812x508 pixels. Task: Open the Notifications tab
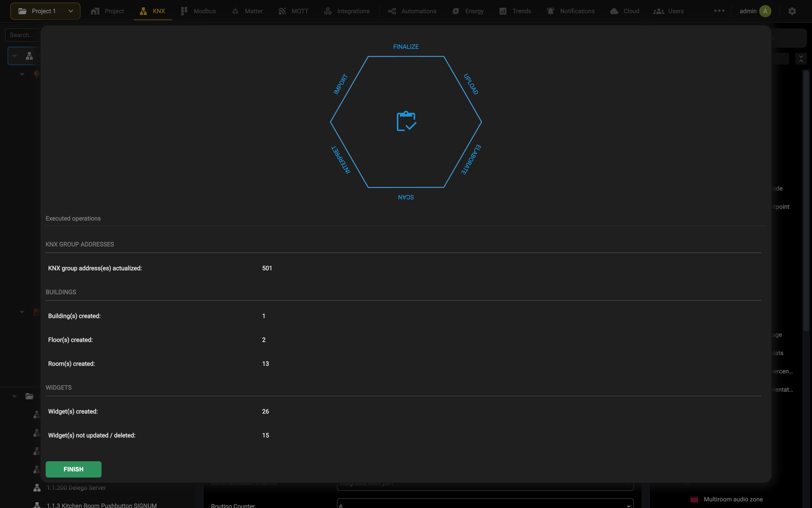pyautogui.click(x=571, y=11)
